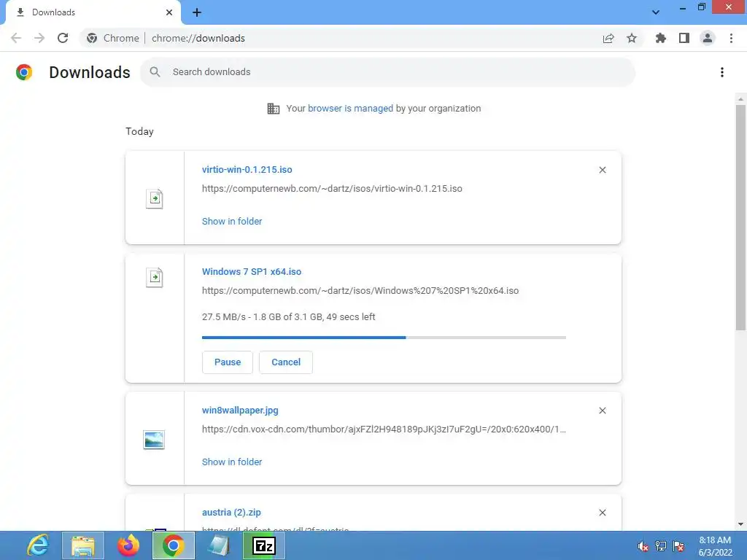This screenshot has height=560, width=747.
Task: Open the tab search dropdown chevron
Action: (656, 12)
